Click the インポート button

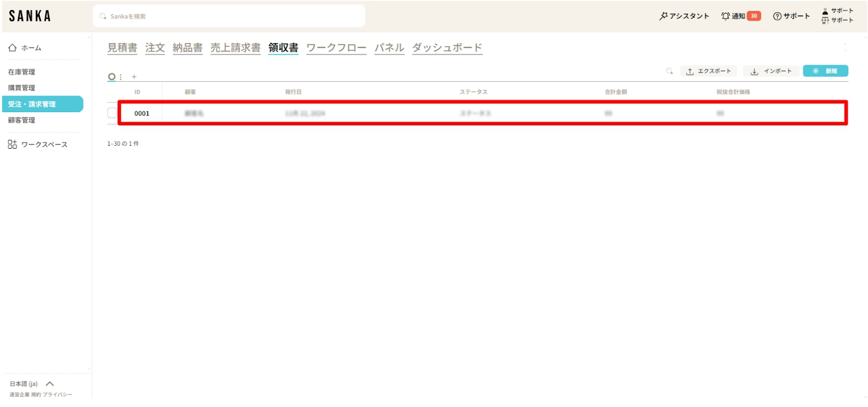pyautogui.click(x=771, y=71)
